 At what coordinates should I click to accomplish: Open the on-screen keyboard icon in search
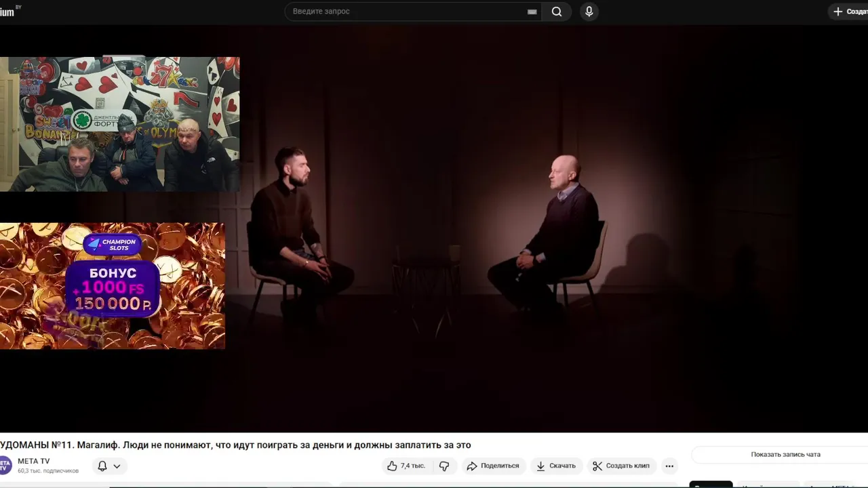pyautogui.click(x=532, y=12)
